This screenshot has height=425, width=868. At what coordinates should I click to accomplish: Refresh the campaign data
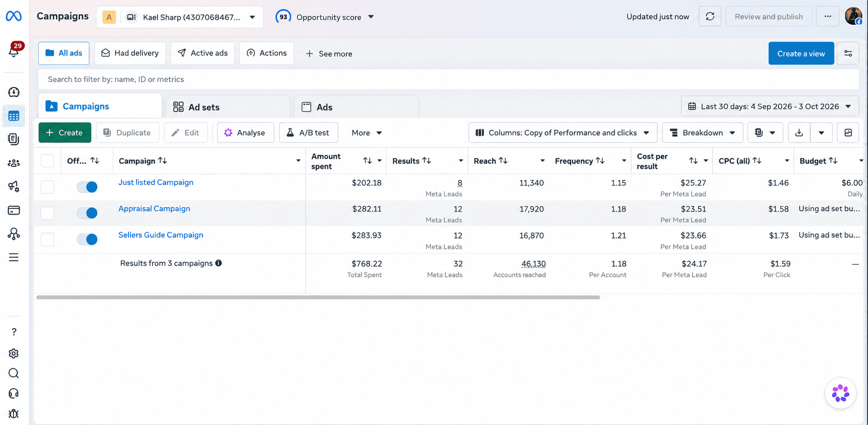pos(710,16)
